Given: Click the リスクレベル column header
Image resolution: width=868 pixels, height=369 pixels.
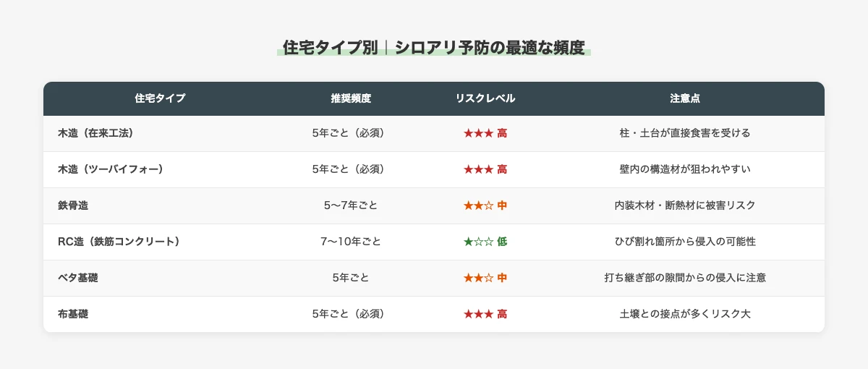Looking at the screenshot, I should tap(485, 98).
